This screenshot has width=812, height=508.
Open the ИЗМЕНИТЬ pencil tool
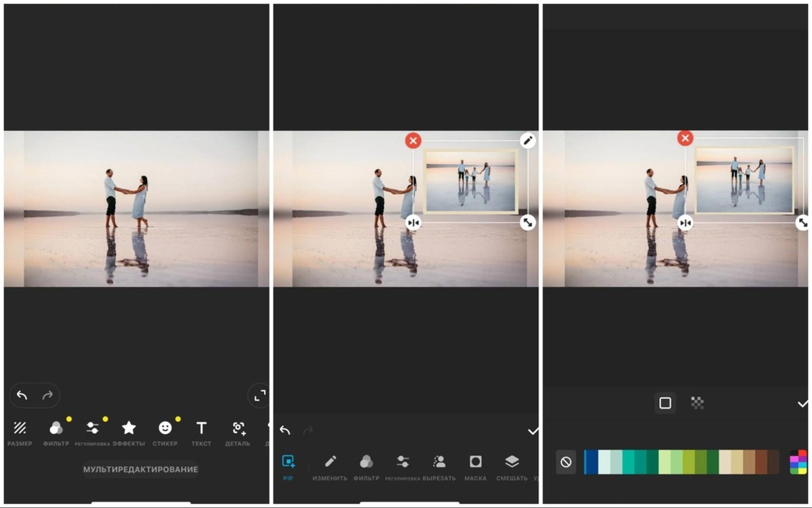pyautogui.click(x=330, y=466)
